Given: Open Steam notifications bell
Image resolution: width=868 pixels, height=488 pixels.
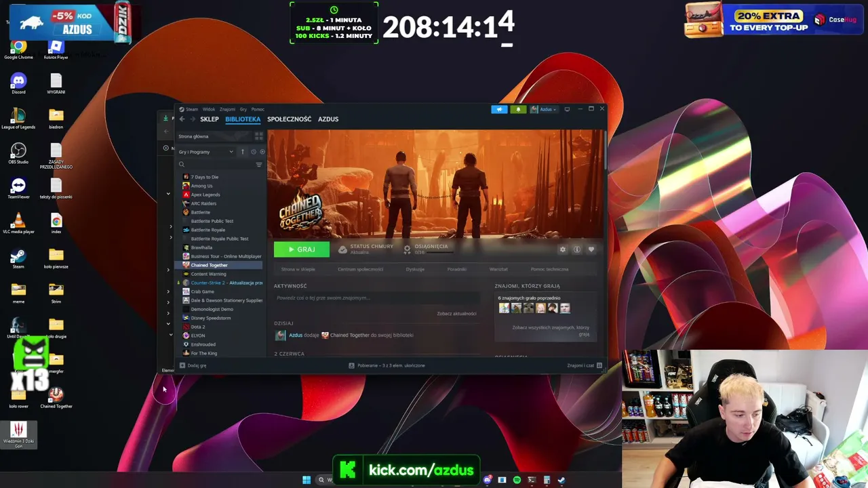Looking at the screenshot, I should click(518, 109).
